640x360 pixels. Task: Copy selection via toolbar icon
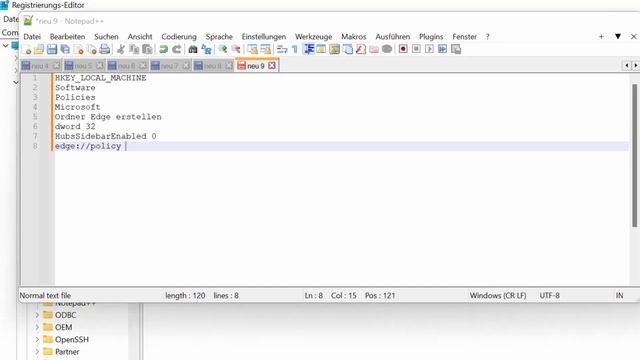[x=134, y=50]
